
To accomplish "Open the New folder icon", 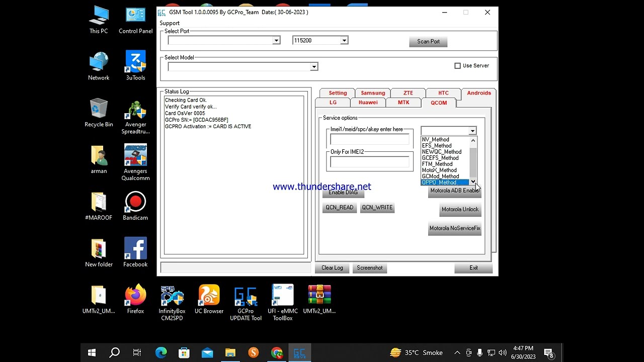I will (x=99, y=253).
